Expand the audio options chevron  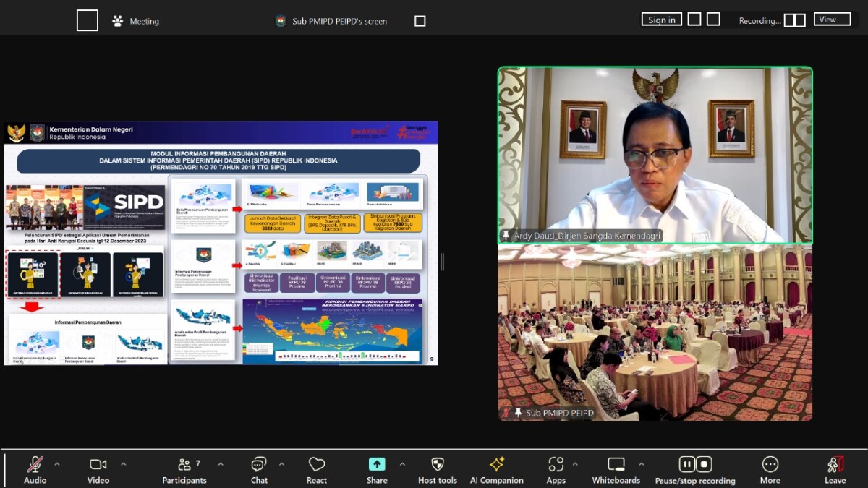[x=57, y=464]
